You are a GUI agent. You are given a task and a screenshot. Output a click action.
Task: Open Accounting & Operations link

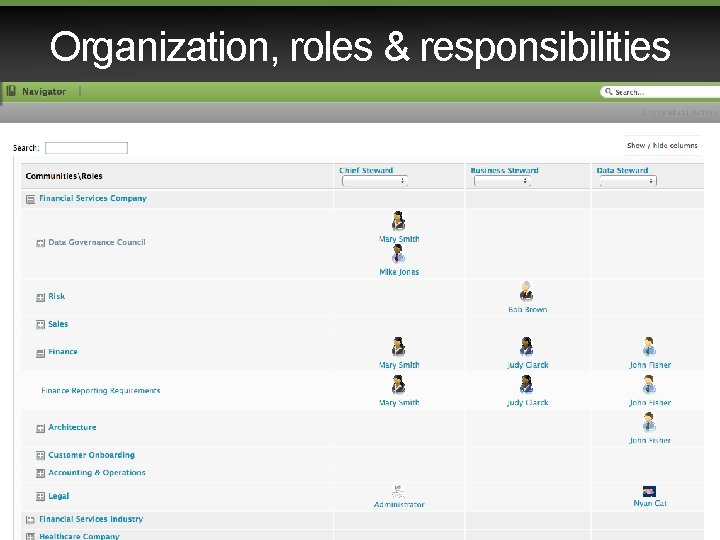[x=97, y=472]
